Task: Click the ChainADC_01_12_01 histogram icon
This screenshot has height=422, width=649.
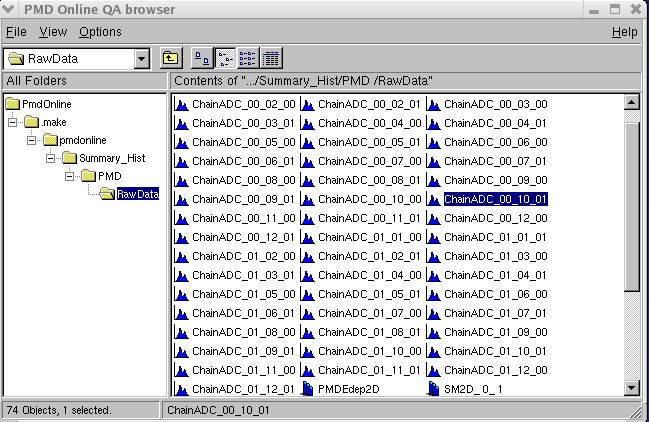Action: pyautogui.click(x=181, y=390)
